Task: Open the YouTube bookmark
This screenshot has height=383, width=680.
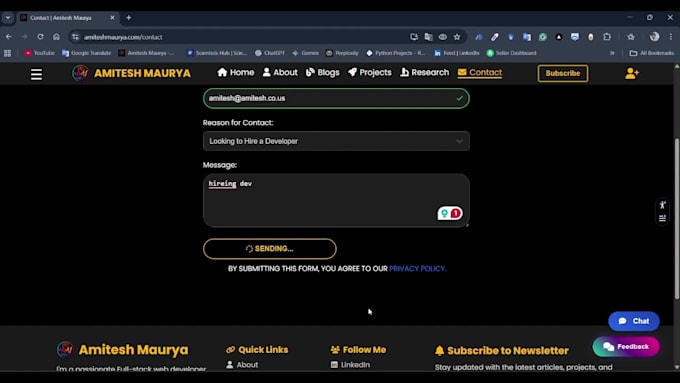Action: [x=39, y=53]
